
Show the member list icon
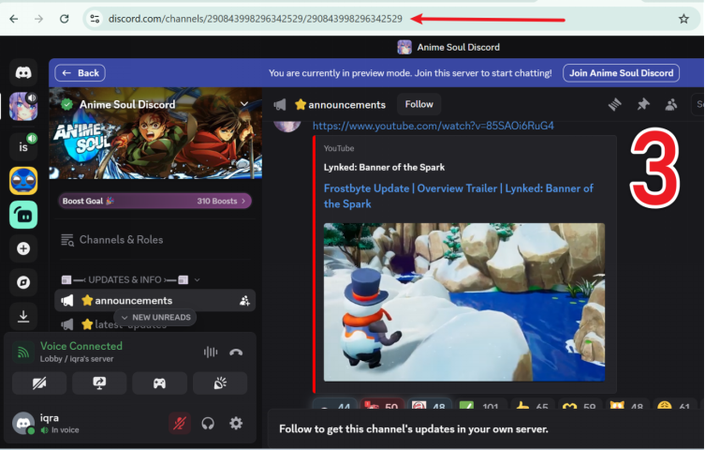click(x=671, y=104)
